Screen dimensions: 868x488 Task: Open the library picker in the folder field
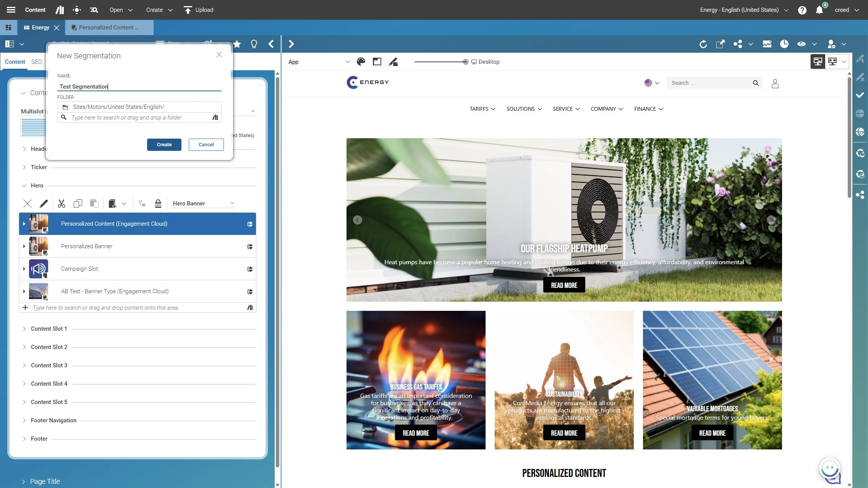tap(215, 118)
